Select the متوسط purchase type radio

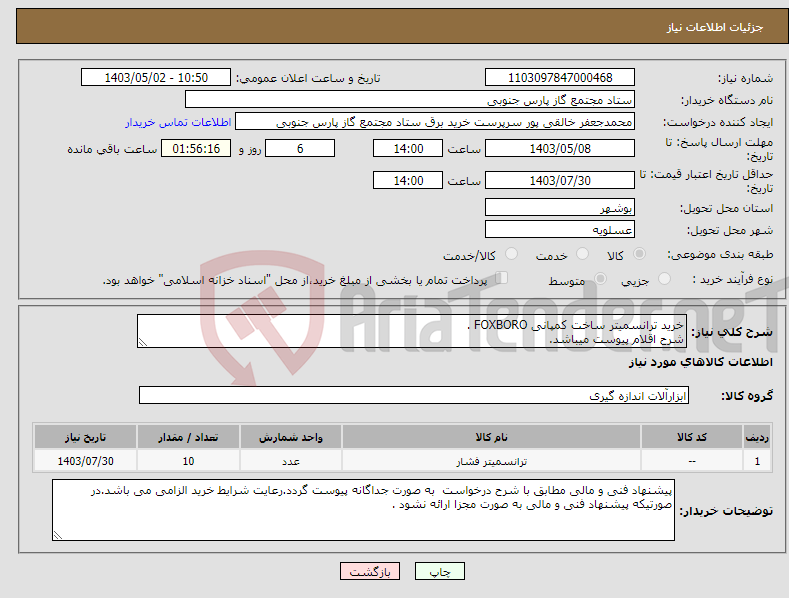coord(600,278)
